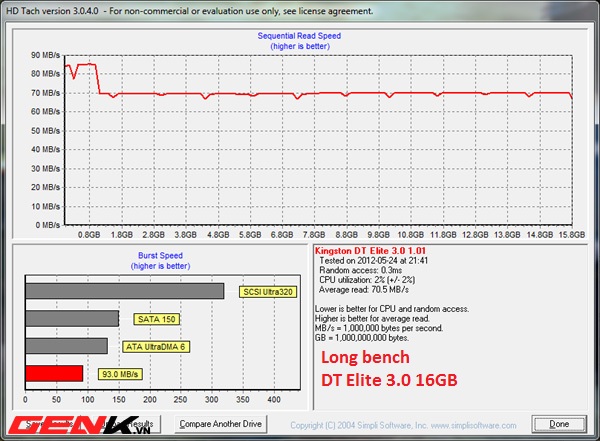Click the SCSI Ultra320 gray bar
This screenshot has width=600, height=441.
[x=125, y=291]
